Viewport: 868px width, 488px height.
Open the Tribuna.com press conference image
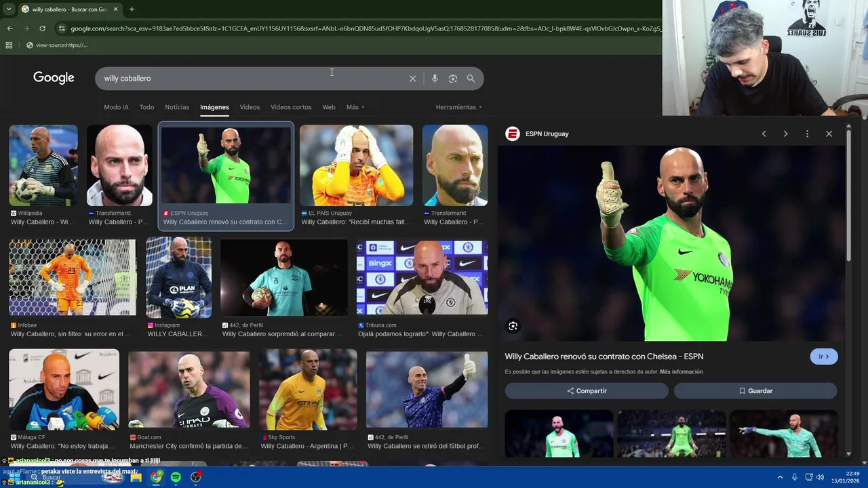(422, 278)
